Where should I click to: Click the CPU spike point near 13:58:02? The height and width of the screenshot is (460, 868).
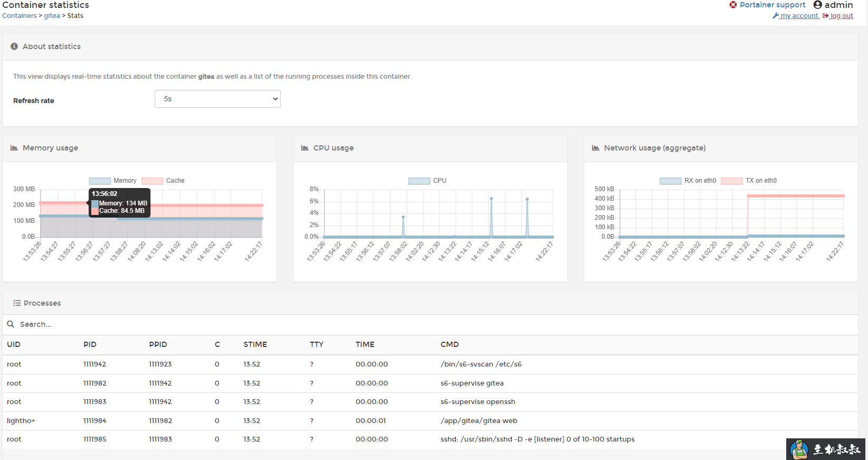[x=403, y=217]
